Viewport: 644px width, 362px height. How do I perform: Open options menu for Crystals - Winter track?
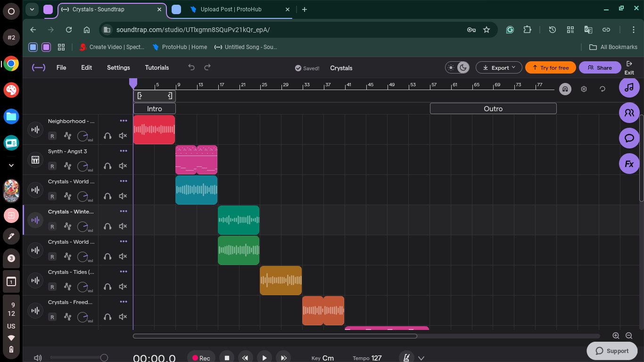[124, 211]
